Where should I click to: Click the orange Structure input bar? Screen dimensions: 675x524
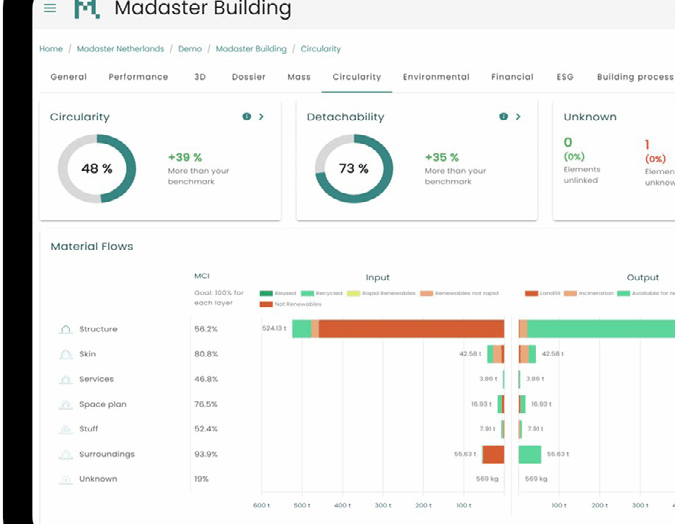click(410, 329)
